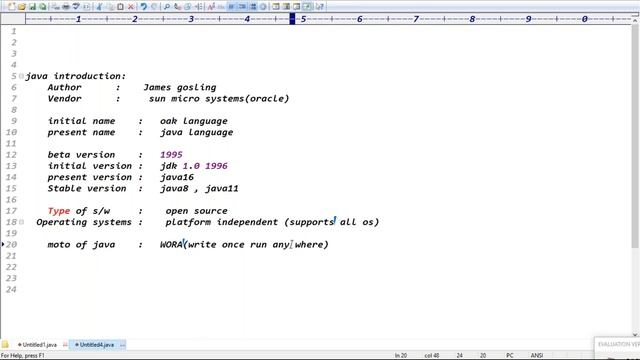Click 'For Help, press F1' status text
The width and height of the screenshot is (640, 360).
[22, 356]
